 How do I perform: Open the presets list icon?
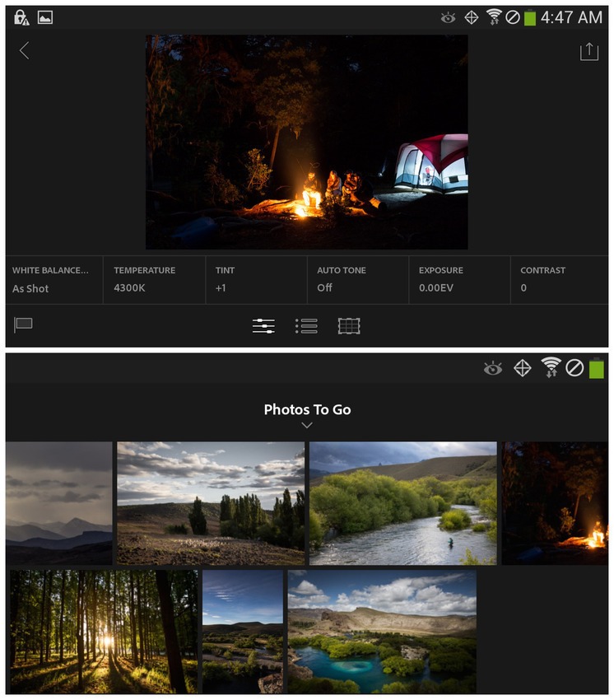click(306, 326)
